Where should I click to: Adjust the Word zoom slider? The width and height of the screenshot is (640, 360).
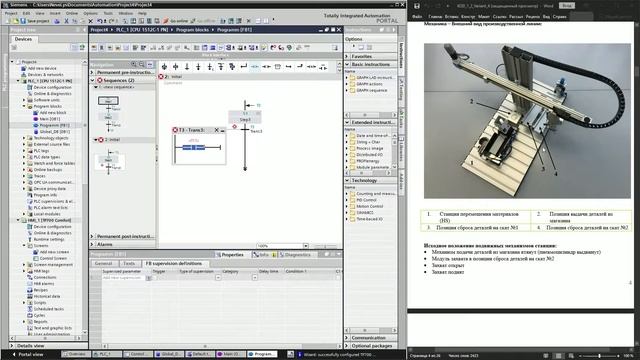point(599,356)
